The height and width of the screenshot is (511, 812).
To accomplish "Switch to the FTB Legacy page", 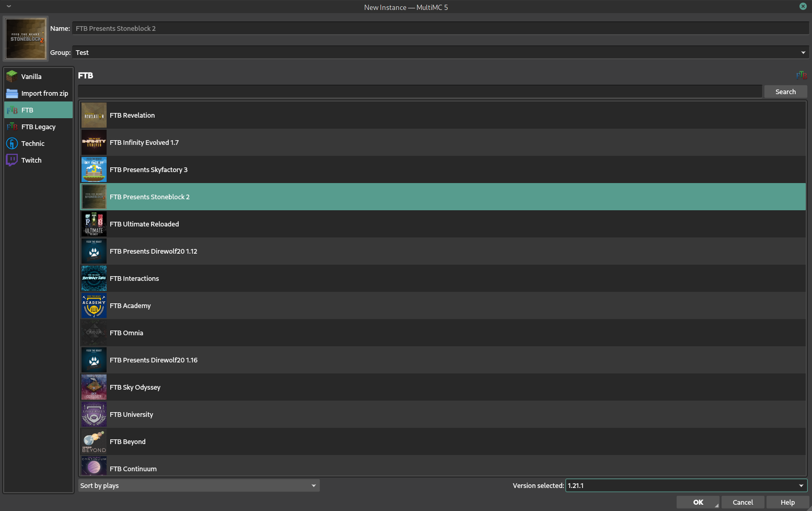I will [x=39, y=127].
